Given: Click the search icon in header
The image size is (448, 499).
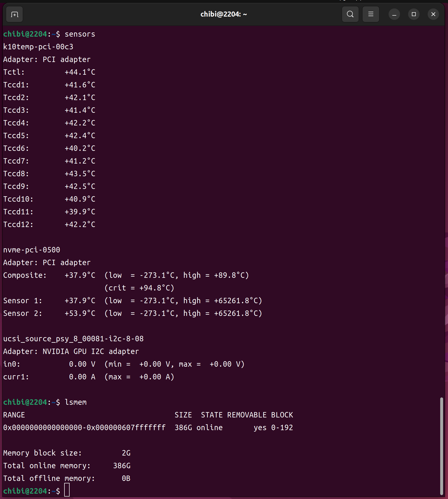Looking at the screenshot, I should [x=350, y=14].
